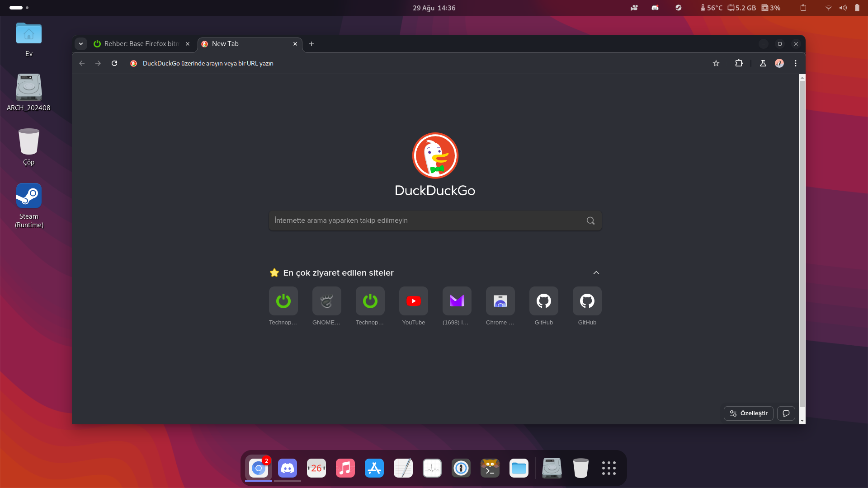Open the GNOME shortcut tile
Viewport: 868px width, 488px height.
pyautogui.click(x=326, y=301)
